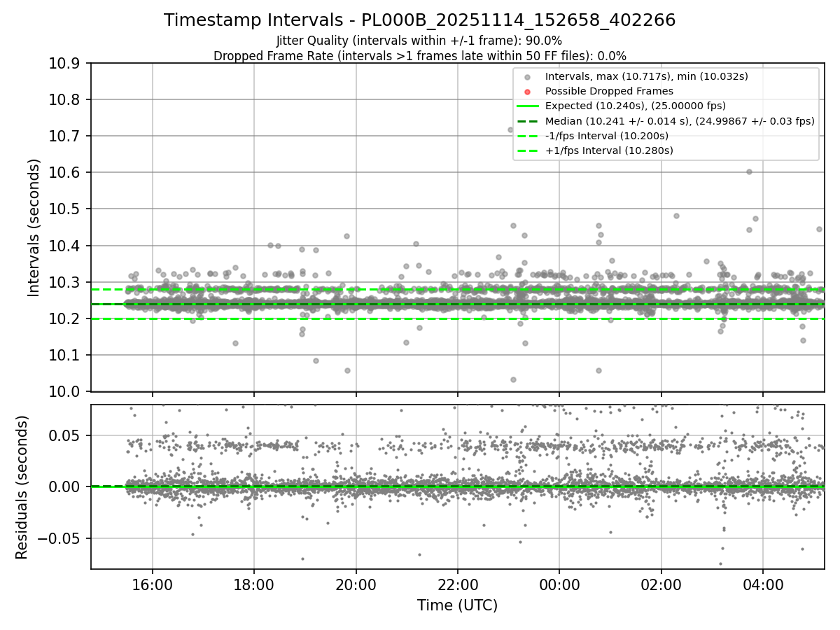Click the 'Jitter Quality (intervals within +/-1 frame): 90.0%' subtitle
Image resolution: width=840 pixels, height=630 pixels.
[x=419, y=41]
